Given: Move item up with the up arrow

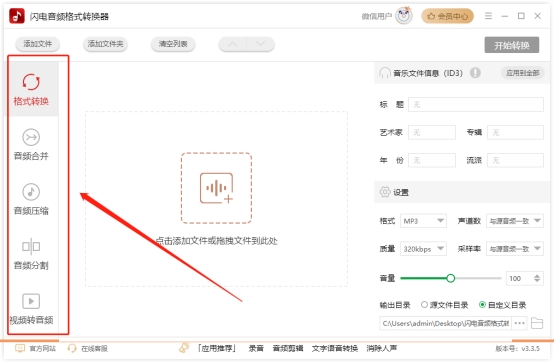Looking at the screenshot, I should pyautogui.click(x=232, y=44).
